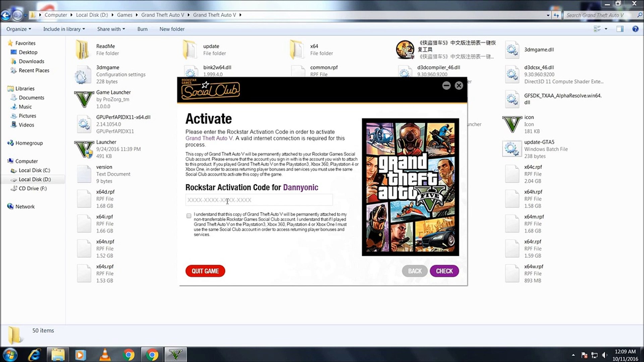This screenshot has width=644, height=362.
Task: Select CD Drive (F:) in sidebar
Action: click(33, 188)
